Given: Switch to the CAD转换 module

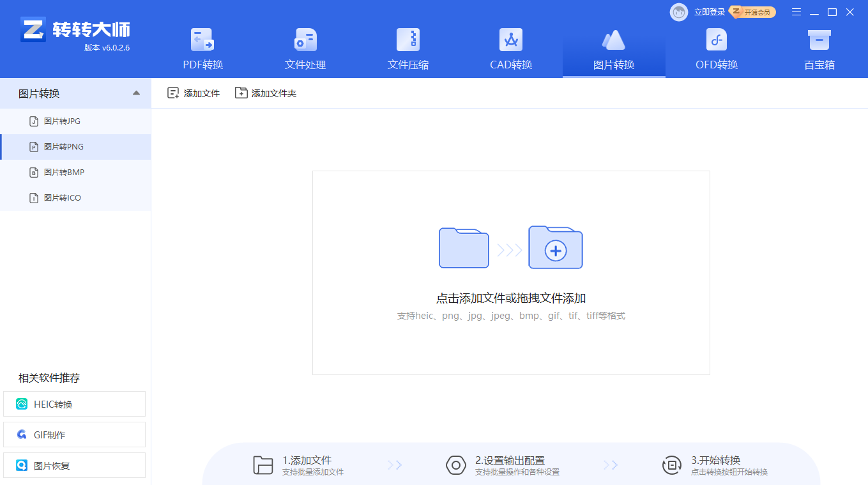Looking at the screenshot, I should pyautogui.click(x=510, y=49).
